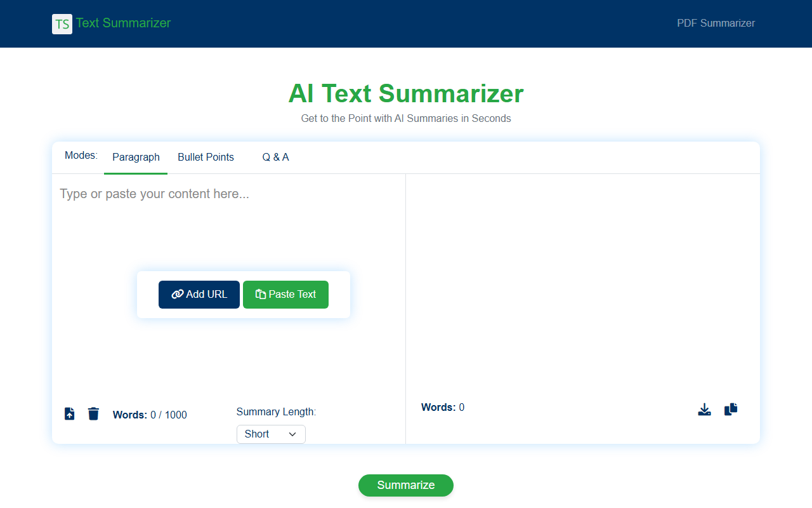Click the 'Get to the Point' subtitle text
This screenshot has width=812, height=508.
coord(406,119)
